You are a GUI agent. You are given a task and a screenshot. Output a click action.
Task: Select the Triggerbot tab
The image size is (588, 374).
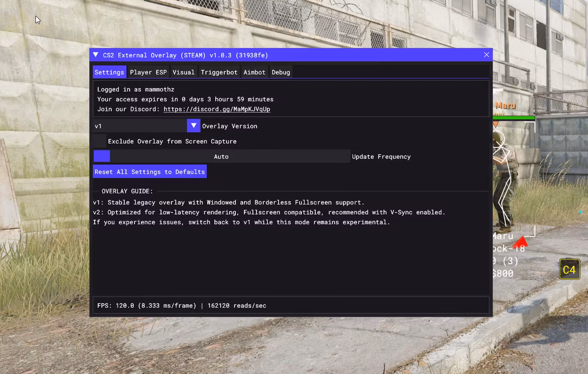[x=219, y=72]
